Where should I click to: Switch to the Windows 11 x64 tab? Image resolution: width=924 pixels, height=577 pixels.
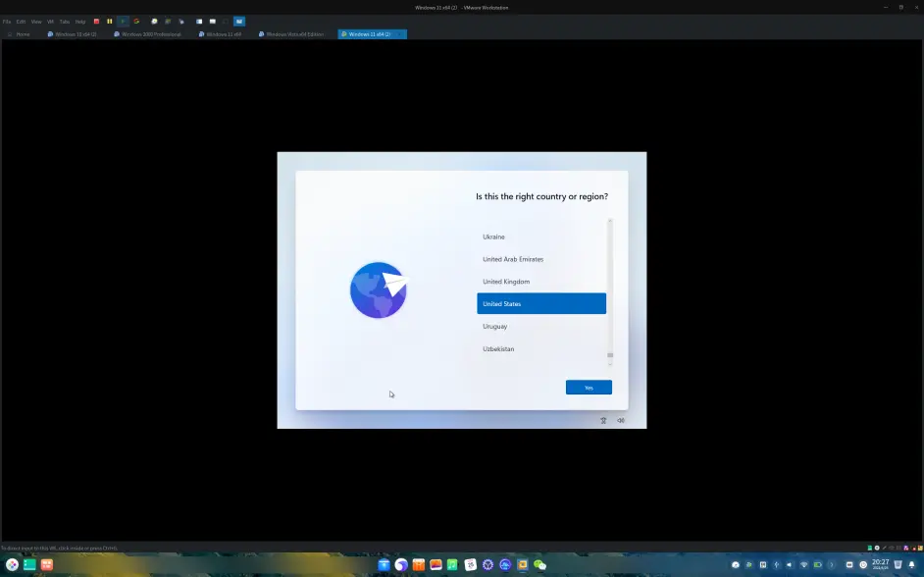pyautogui.click(x=220, y=34)
